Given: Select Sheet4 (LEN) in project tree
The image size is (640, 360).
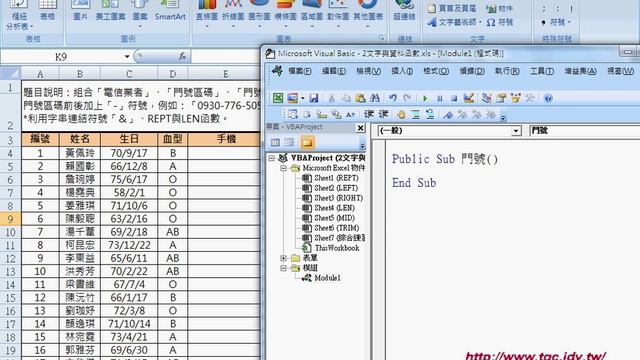Looking at the screenshot, I should pyautogui.click(x=334, y=208).
